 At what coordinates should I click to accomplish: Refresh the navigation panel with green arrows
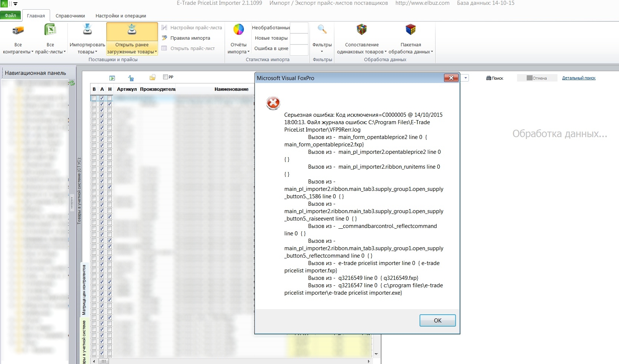coord(72,83)
